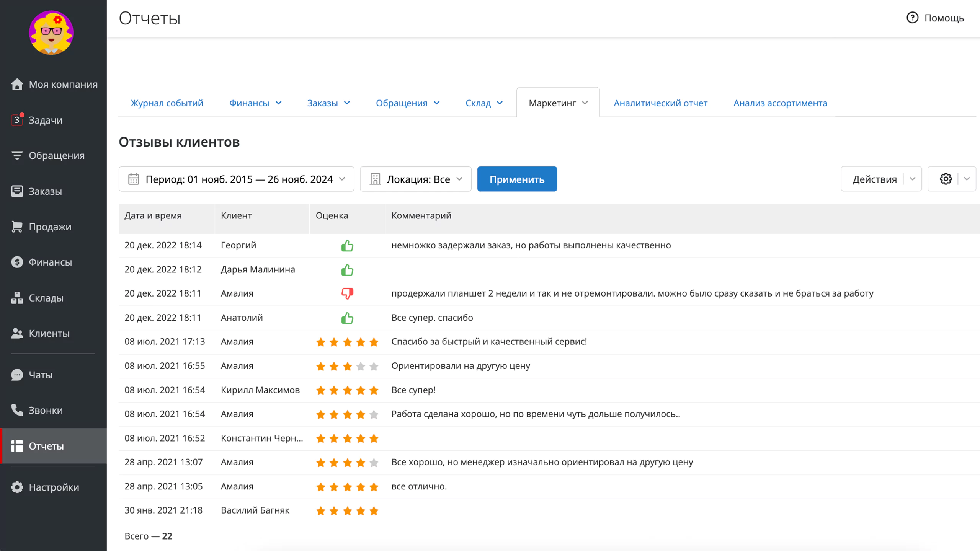Select Задачи in sidebar menu
The image size is (980, 551).
[45, 120]
